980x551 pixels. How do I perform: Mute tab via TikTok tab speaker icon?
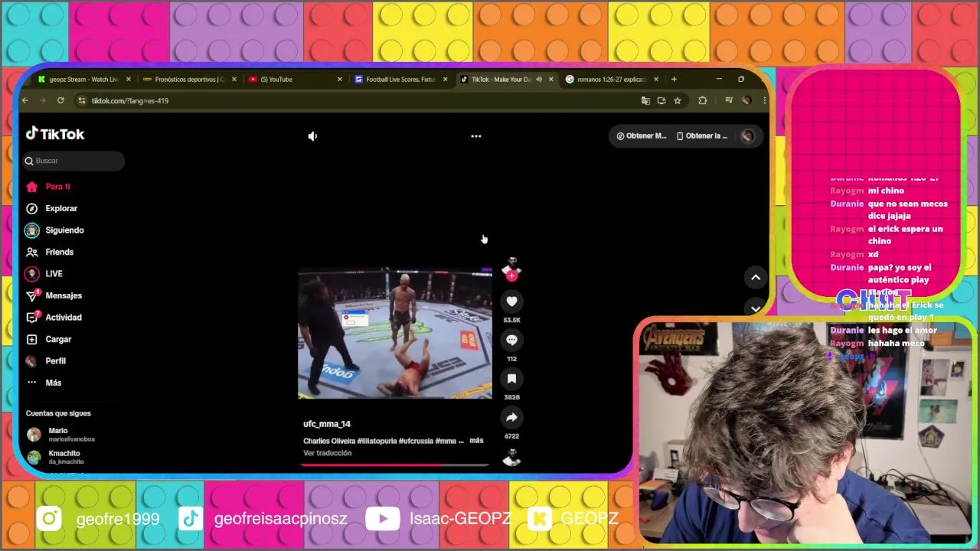tap(539, 80)
